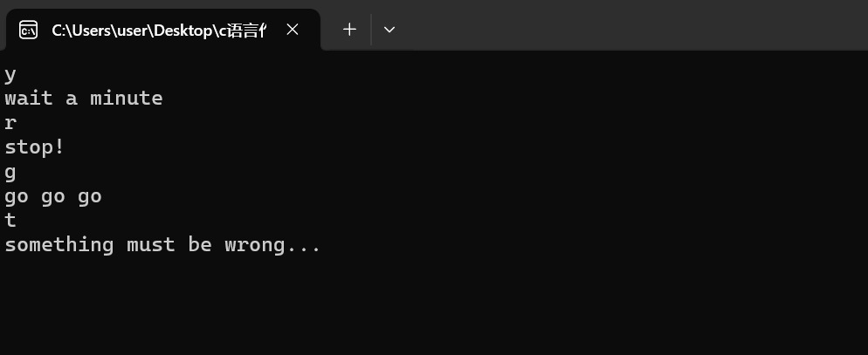Click the blank terminal area below the output
This screenshot has height=355, width=868.
coord(437,305)
